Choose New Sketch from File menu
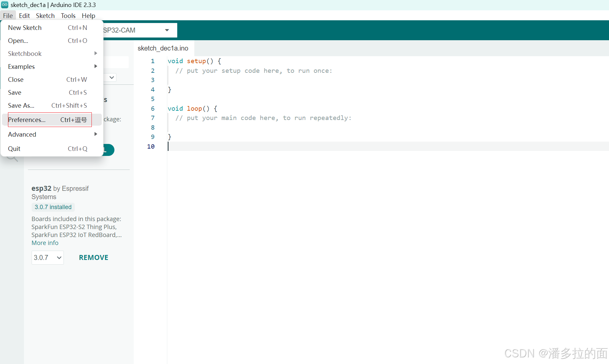This screenshot has width=609, height=364. tap(52, 28)
